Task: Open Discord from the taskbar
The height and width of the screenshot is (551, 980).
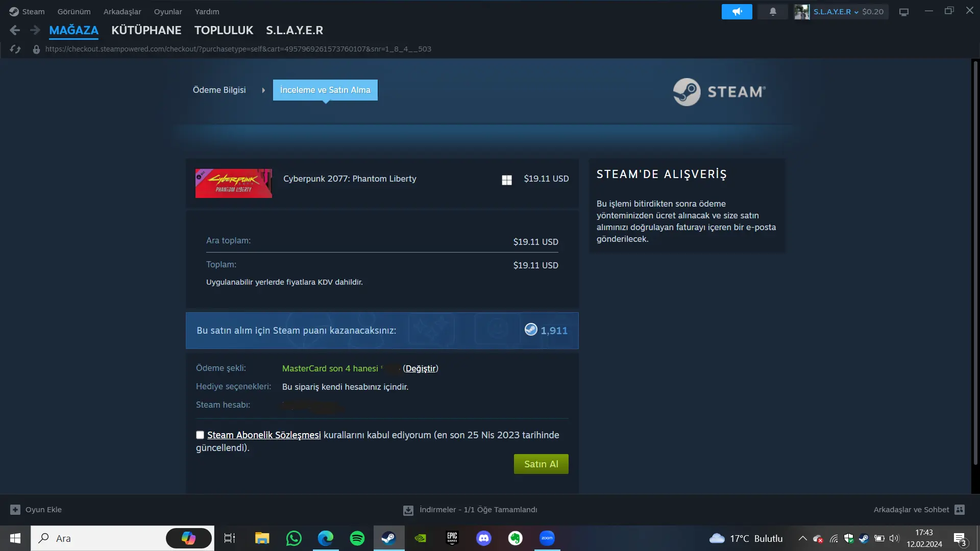Action: (484, 538)
